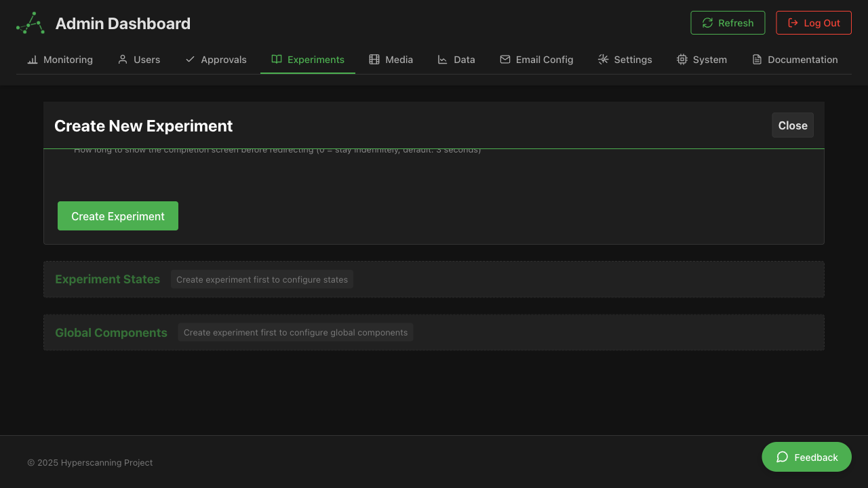Click the envelope Email Config icon
The image size is (868, 488).
tap(505, 60)
